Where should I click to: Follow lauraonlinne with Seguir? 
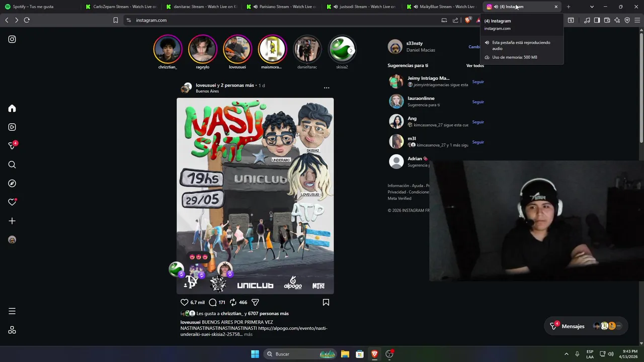point(478,102)
